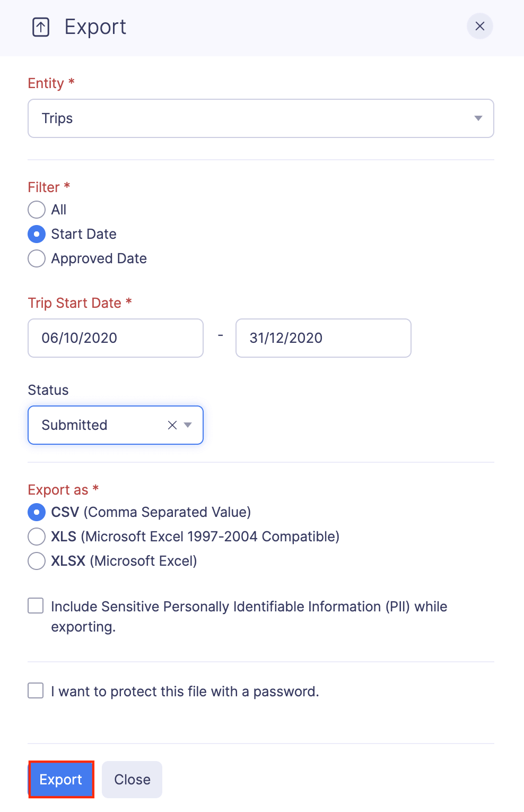This screenshot has width=524, height=812.
Task: Pick XLSX Microsoft Excel format
Action: tap(37, 561)
